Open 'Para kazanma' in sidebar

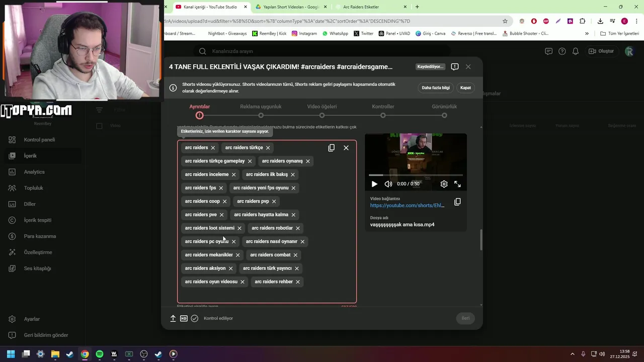click(42, 236)
